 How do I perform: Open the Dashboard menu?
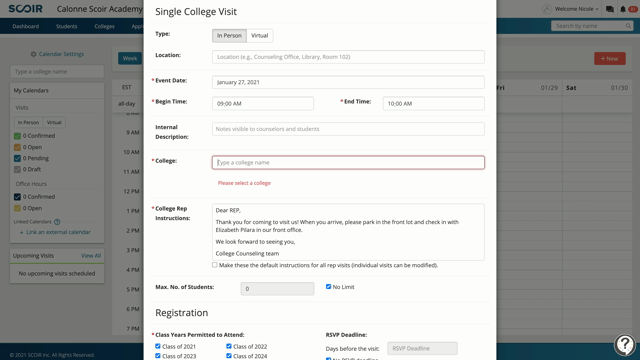26,26
